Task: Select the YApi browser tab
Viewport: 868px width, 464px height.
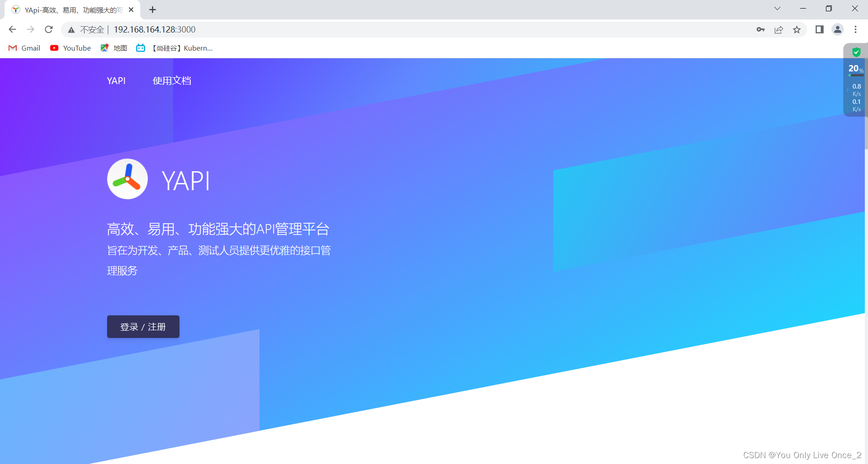Action: coord(72,10)
